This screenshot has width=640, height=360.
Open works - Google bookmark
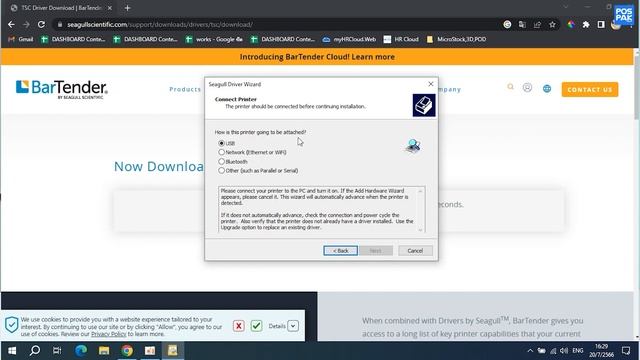(214, 39)
